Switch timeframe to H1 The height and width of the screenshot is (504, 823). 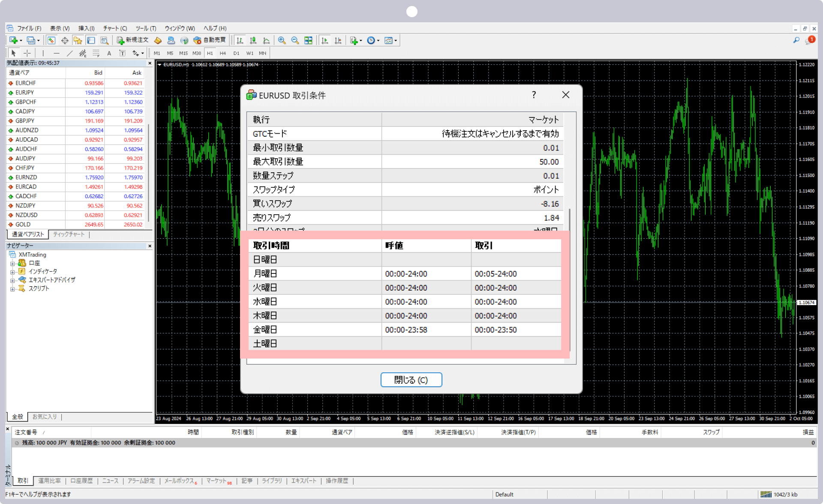pos(210,53)
